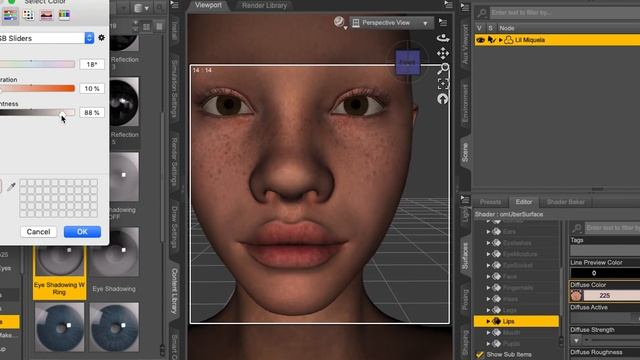Viewport: 640px width, 360px height.
Task: Click the reset view arrow icon
Action: [443, 99]
